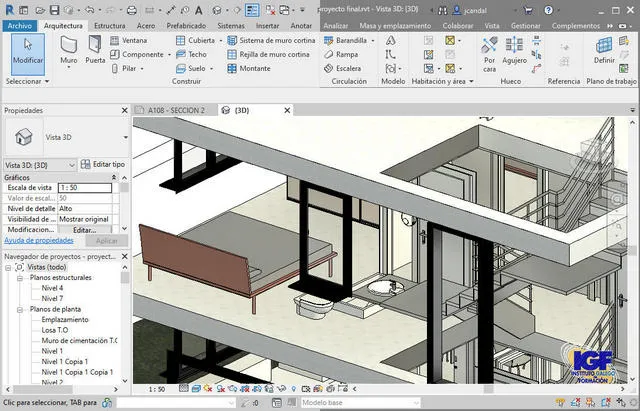Open the Archivo menu
The width and height of the screenshot is (640, 411).
click(20, 26)
